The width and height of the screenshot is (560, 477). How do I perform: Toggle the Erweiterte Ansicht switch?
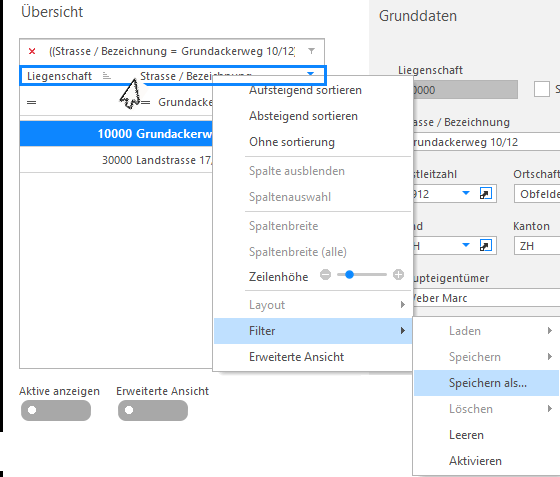(x=153, y=410)
